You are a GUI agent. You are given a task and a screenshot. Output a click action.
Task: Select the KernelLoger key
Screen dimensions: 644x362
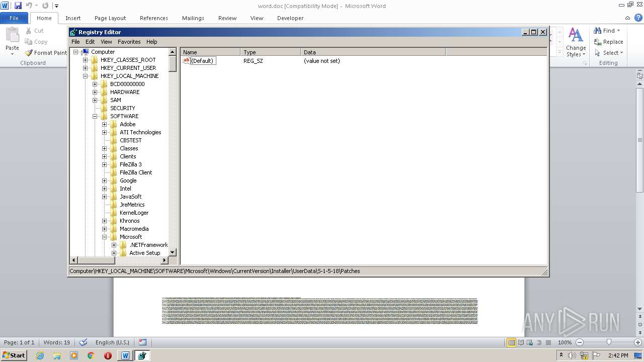[x=134, y=213]
